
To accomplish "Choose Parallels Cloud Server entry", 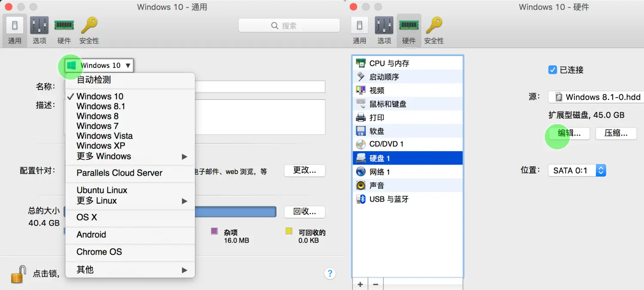I will tap(130, 173).
